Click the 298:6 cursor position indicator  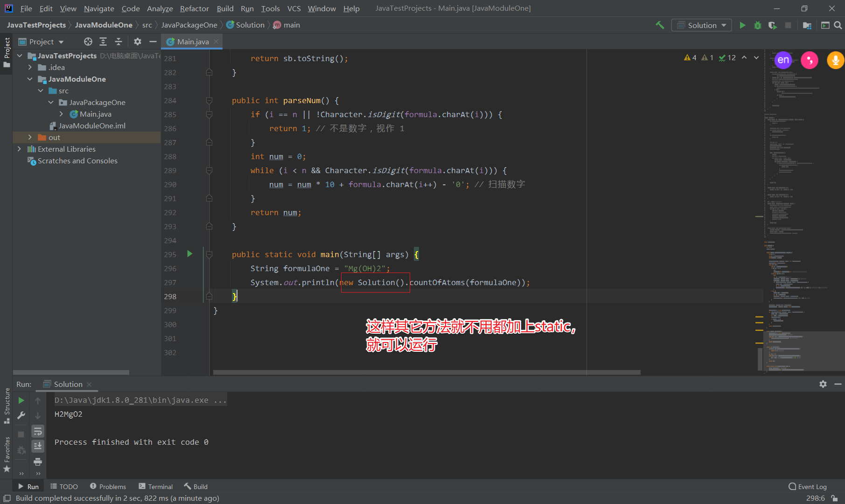point(815,498)
